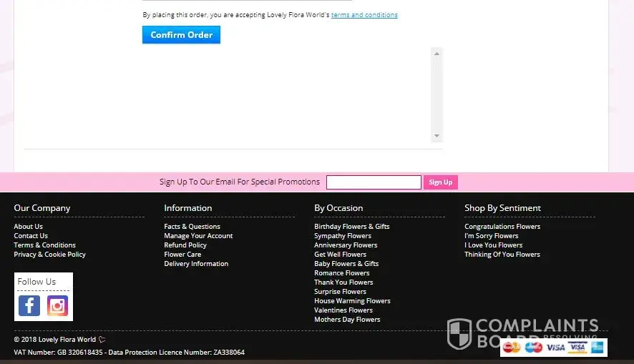Browse Birthday Flowers & Gifts
Screen dimensions: 634x364
351,227
